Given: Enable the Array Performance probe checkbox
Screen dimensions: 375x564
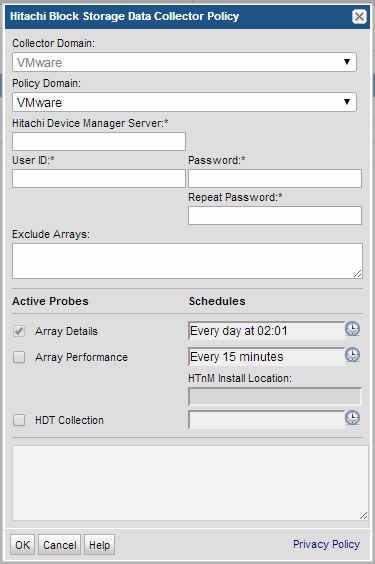Looking at the screenshot, I should 19,357.
